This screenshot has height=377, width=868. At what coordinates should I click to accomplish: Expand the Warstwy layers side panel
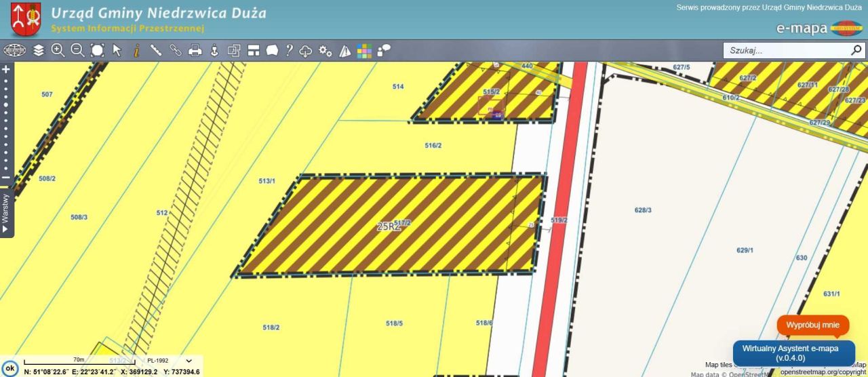(6, 213)
